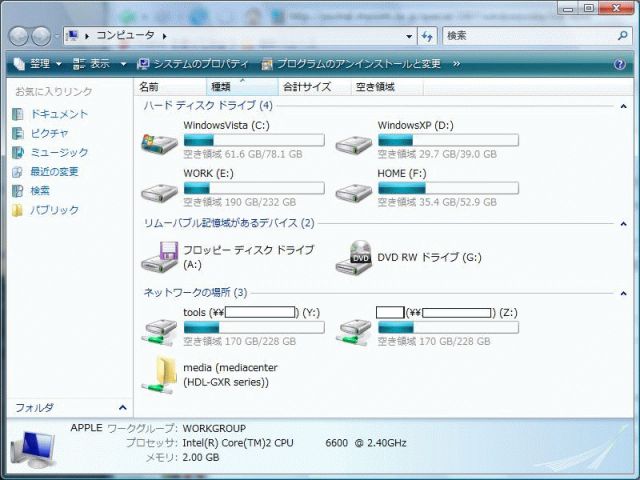Click the 最近の変更 favorites icon
640x480 pixels.
[18, 172]
